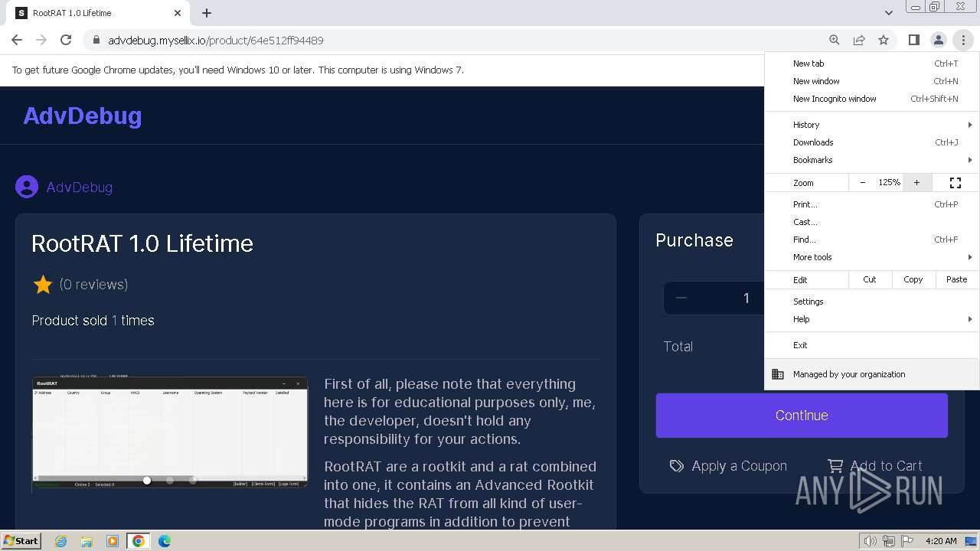Viewport: 980px width, 551px height.
Task: Select the first carousel dot
Action: (x=147, y=481)
